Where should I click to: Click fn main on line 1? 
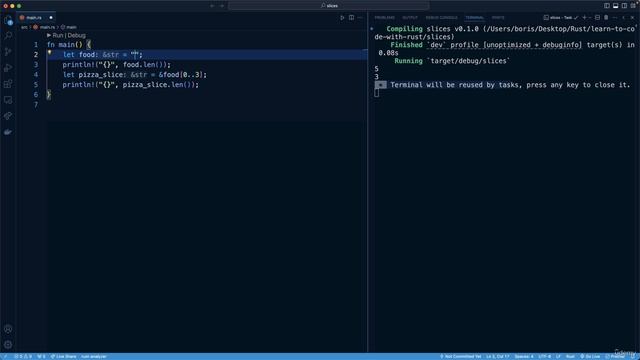point(65,44)
